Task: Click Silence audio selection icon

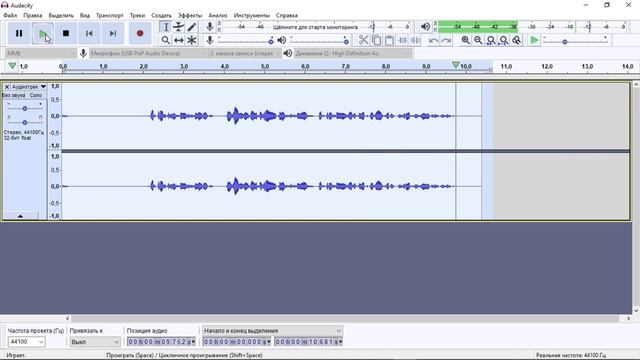Action: pos(416,40)
